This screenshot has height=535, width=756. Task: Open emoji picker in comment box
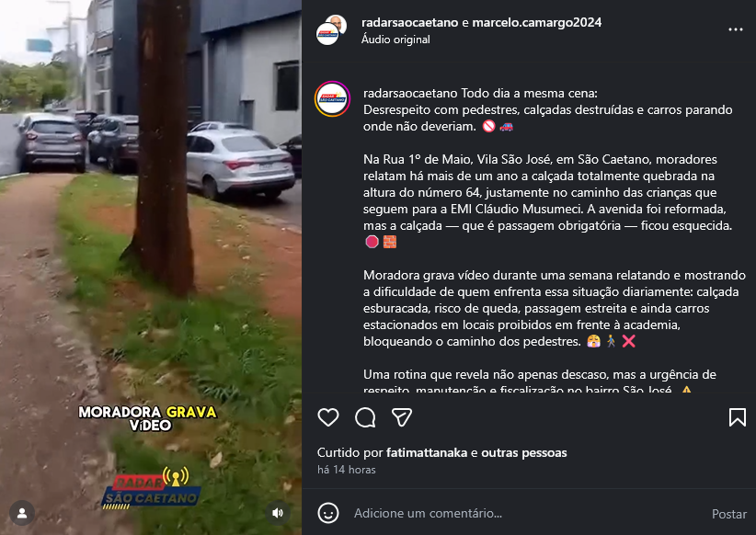(327, 513)
